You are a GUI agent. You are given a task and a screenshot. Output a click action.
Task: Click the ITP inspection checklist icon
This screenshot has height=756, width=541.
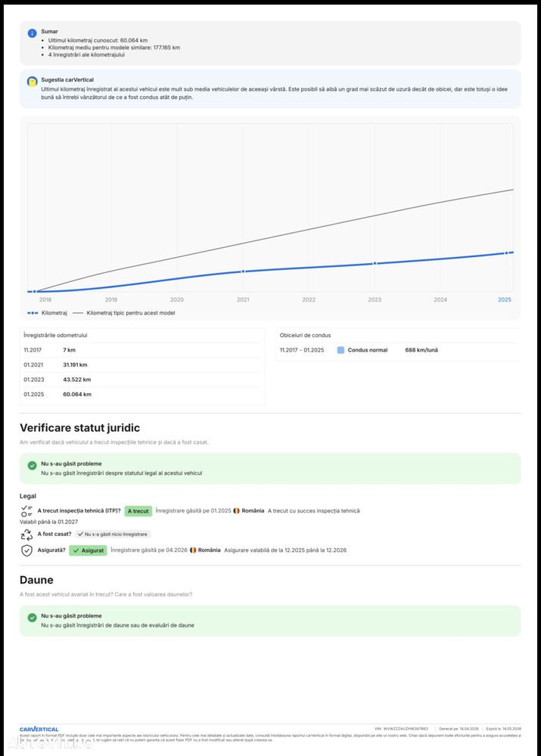point(26,511)
